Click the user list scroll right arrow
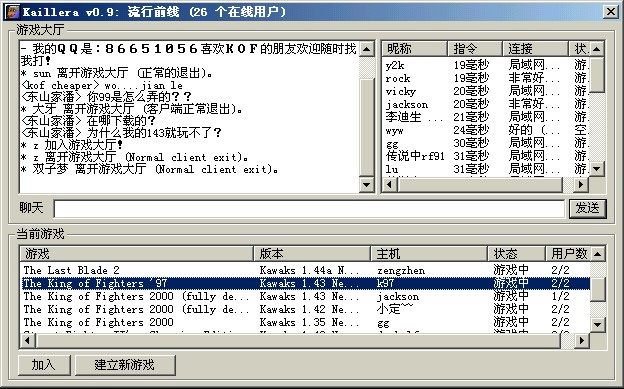The width and height of the screenshot is (624, 389). (581, 184)
